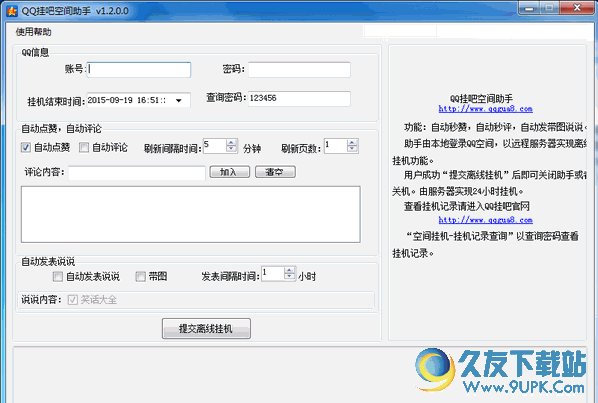Viewport: 598px width, 403px height.
Task: Increase the 刷新间隔时间 minutes value
Action: (x=231, y=143)
